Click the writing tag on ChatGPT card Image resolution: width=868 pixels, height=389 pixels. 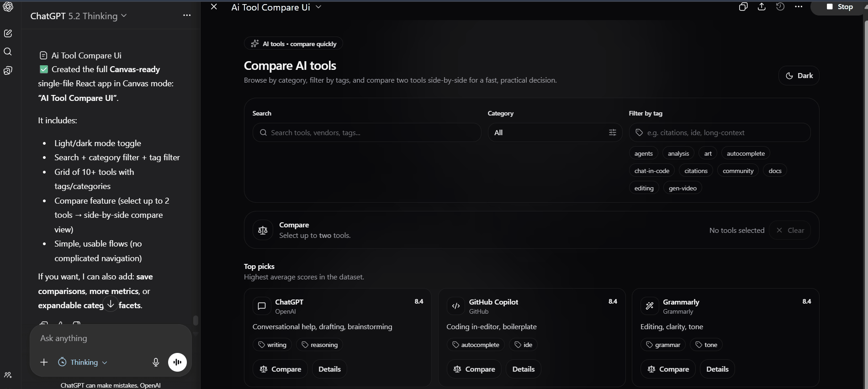pyautogui.click(x=272, y=345)
